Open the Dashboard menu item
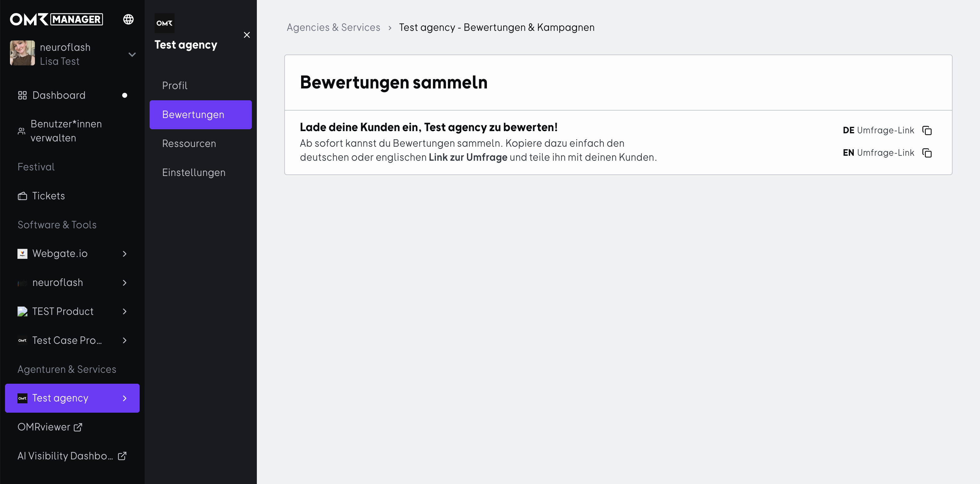Image resolution: width=980 pixels, height=484 pixels. 72,95
